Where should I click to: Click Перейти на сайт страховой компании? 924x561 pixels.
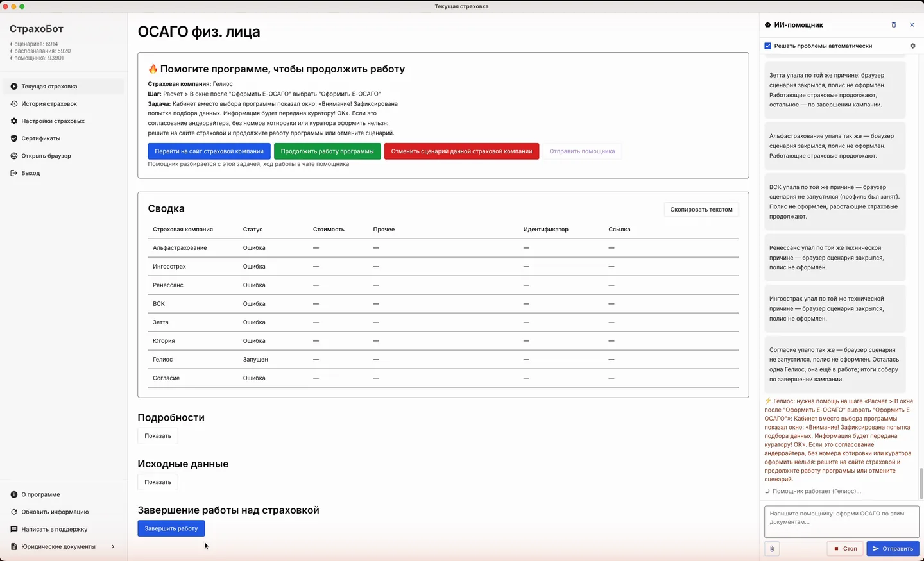pyautogui.click(x=209, y=151)
